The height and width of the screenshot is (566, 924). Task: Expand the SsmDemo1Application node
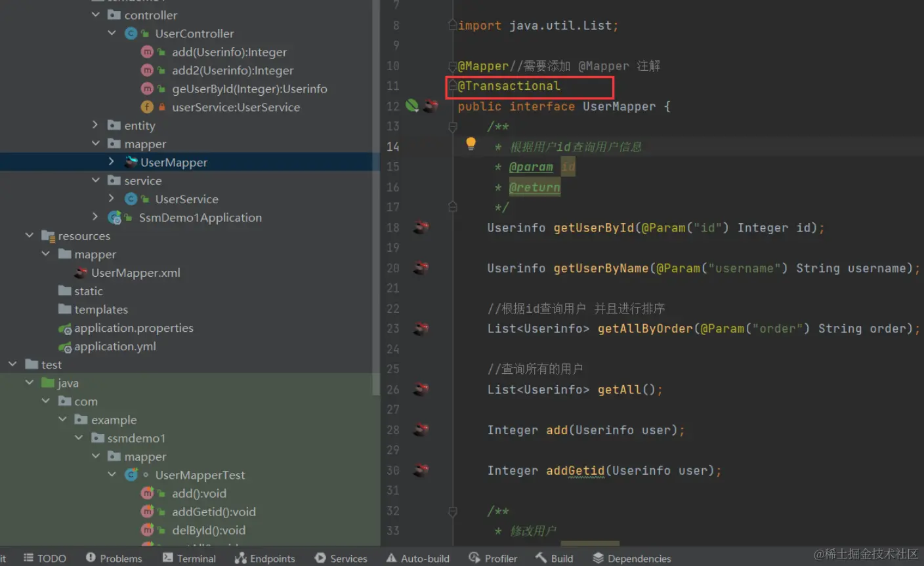(x=96, y=216)
